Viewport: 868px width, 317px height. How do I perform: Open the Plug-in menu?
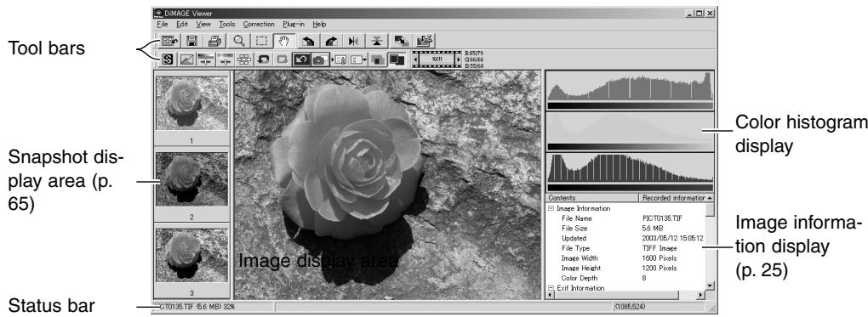pos(294,25)
